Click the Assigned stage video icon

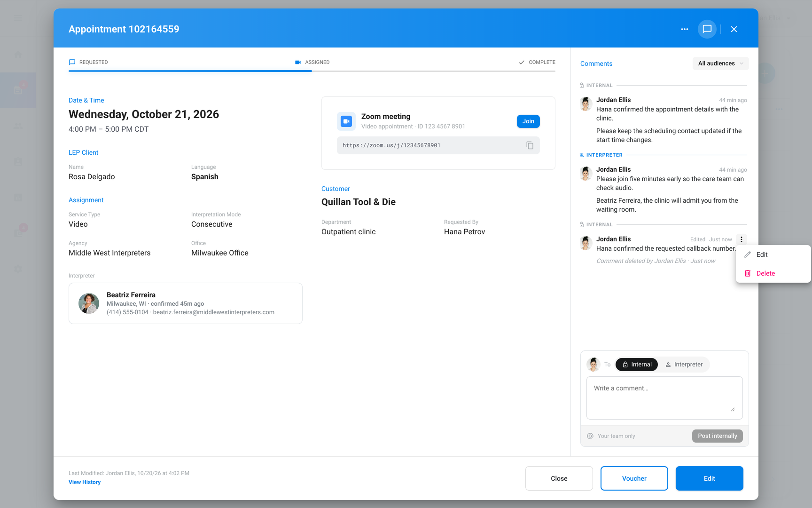point(298,62)
